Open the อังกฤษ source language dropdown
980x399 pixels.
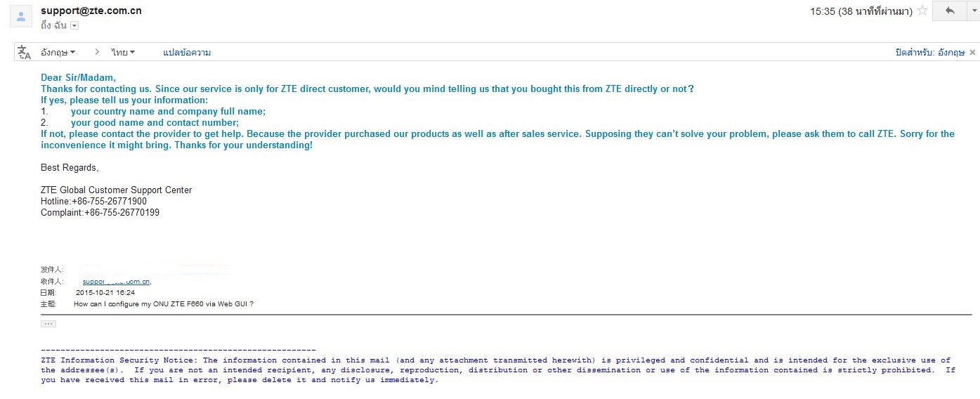coord(58,53)
